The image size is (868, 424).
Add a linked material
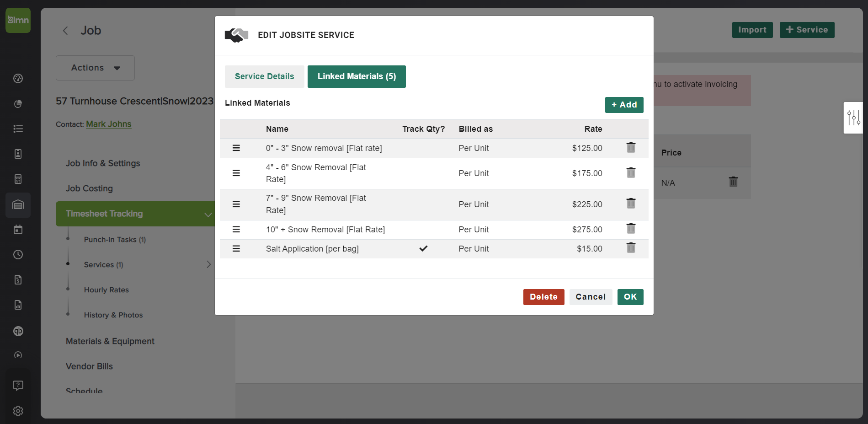click(624, 105)
